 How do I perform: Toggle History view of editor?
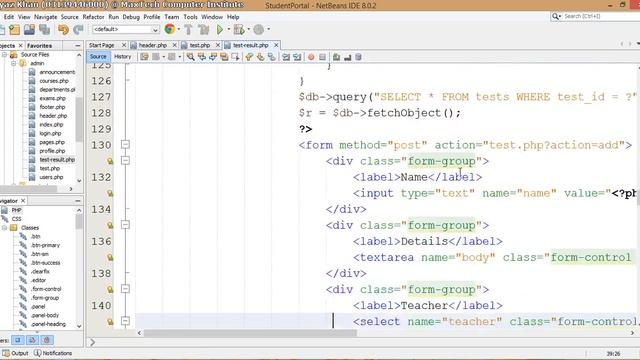point(122,57)
